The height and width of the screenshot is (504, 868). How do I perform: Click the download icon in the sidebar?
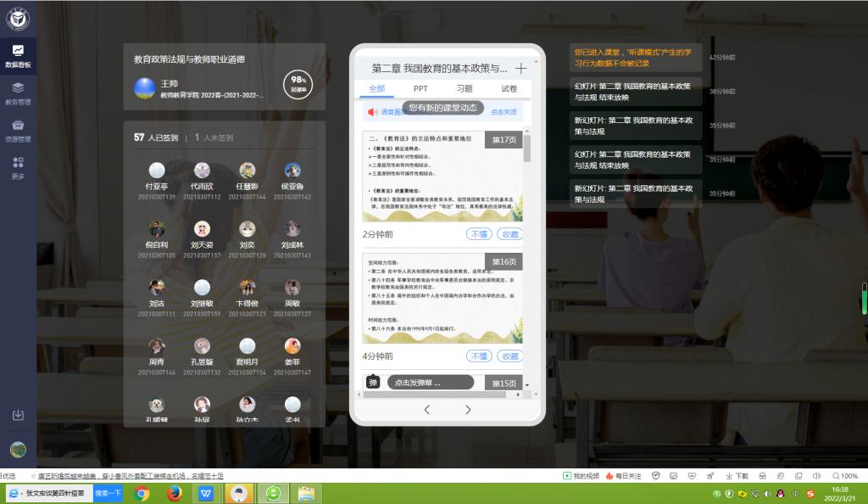[x=18, y=415]
